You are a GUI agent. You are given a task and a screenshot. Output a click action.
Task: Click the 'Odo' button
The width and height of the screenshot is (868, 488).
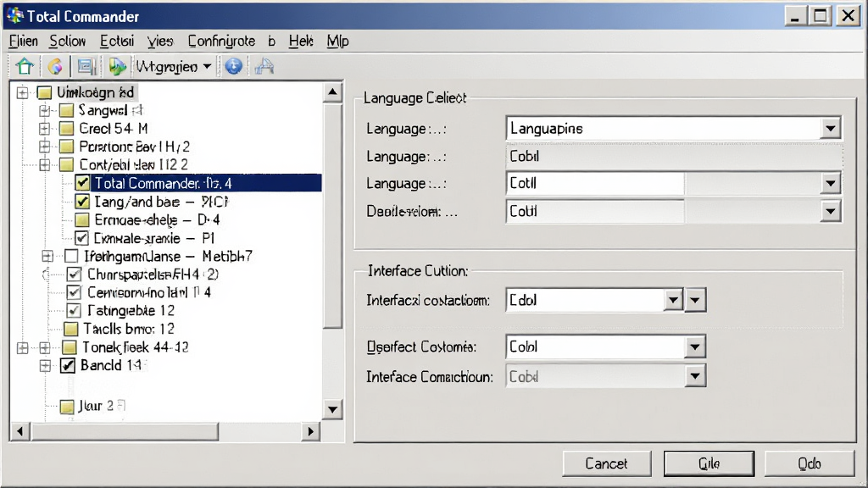(810, 463)
